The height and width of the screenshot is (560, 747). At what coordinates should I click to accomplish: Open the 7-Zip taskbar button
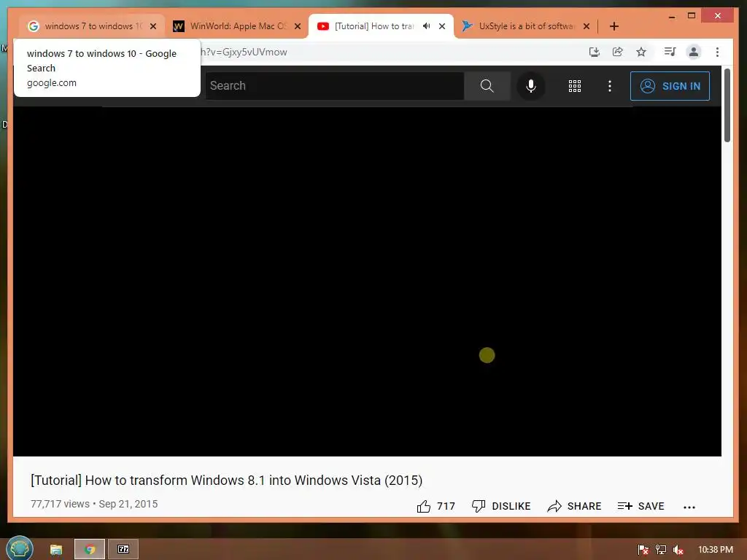pos(123,550)
